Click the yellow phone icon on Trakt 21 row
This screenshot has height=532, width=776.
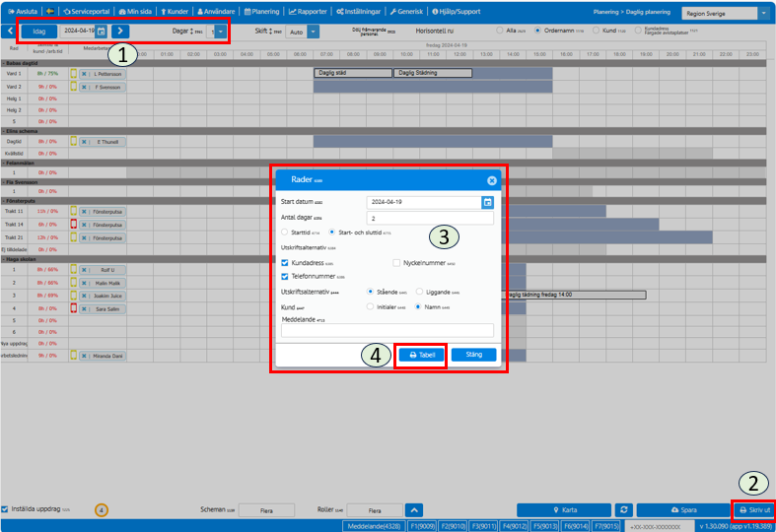pos(74,237)
